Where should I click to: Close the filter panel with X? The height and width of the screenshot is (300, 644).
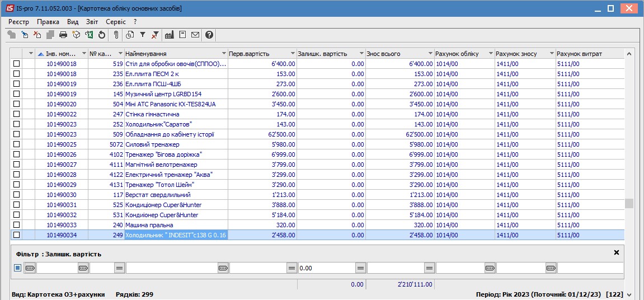[x=616, y=253]
